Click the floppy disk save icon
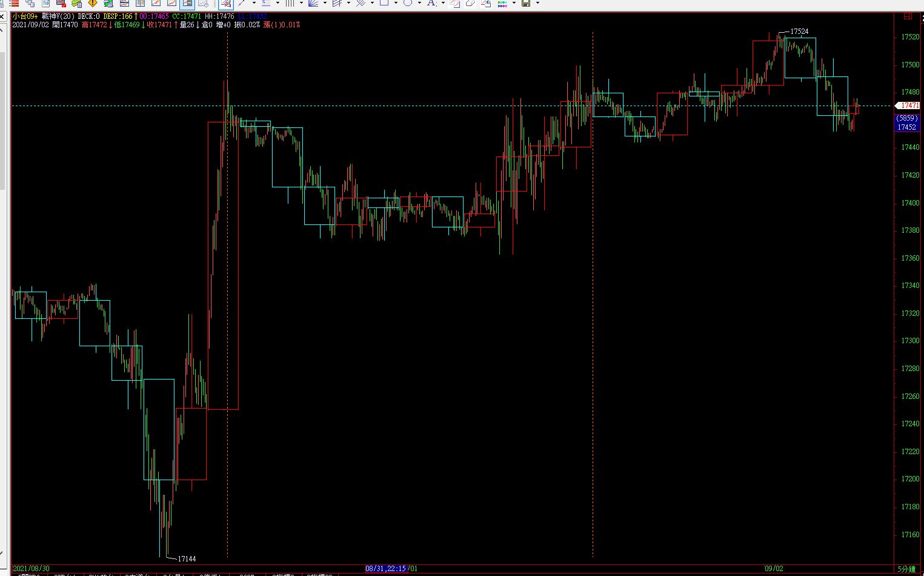924x576 pixels. pos(526,3)
